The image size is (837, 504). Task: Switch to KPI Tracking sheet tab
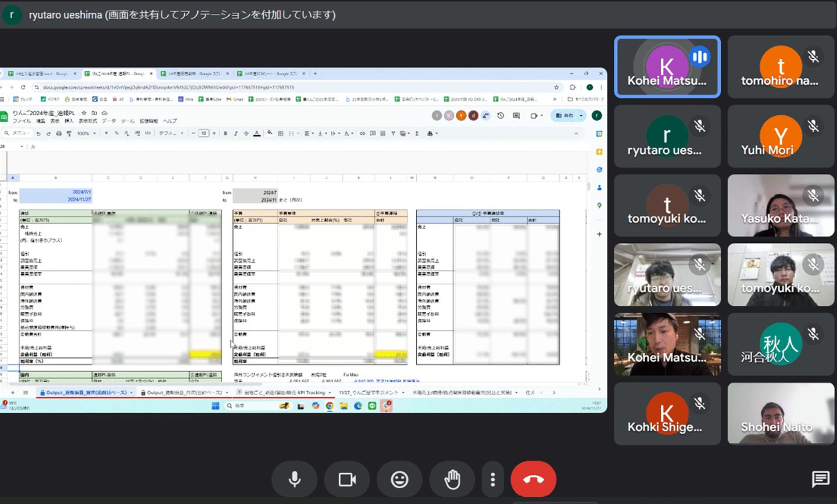[285, 393]
